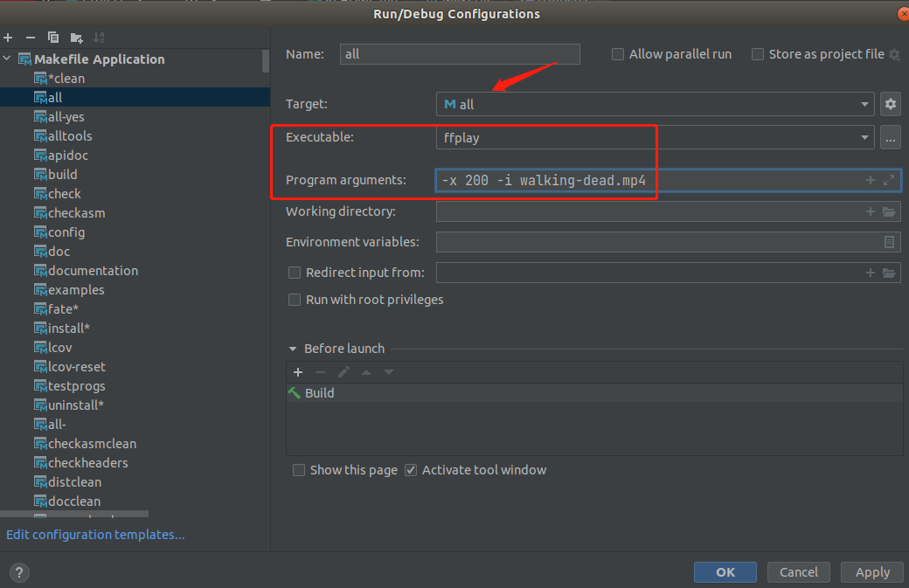Click the Apply button

(x=871, y=572)
